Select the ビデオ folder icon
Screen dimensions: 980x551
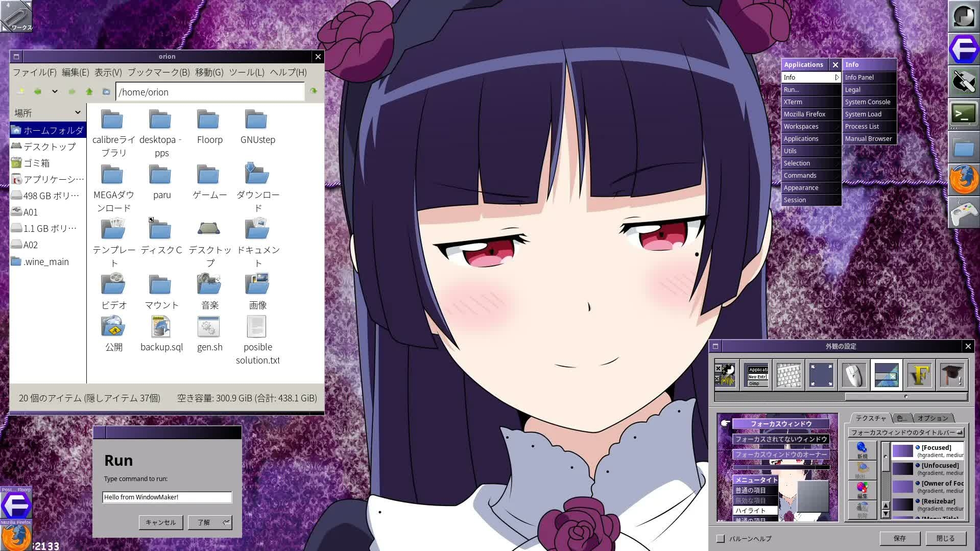[112, 284]
